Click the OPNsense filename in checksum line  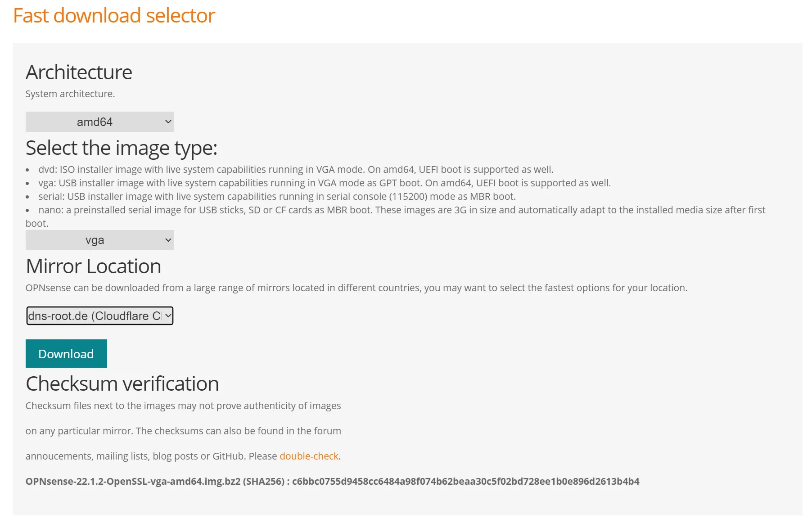131,481
